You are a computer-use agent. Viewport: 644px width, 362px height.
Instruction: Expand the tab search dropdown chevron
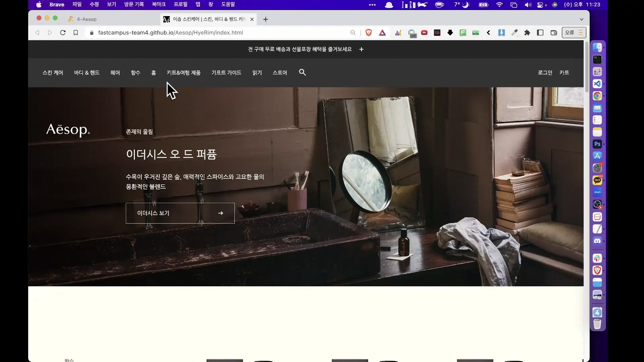point(582,19)
